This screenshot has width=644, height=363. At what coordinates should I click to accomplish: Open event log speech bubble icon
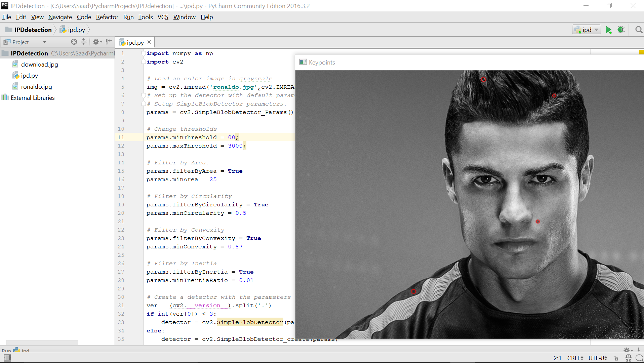point(639,358)
